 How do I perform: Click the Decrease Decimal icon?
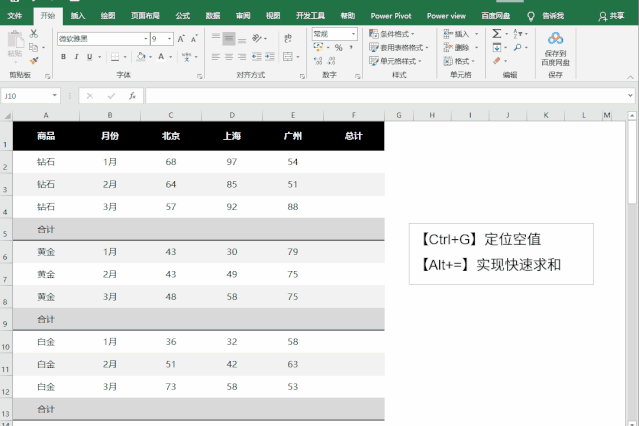(331, 61)
